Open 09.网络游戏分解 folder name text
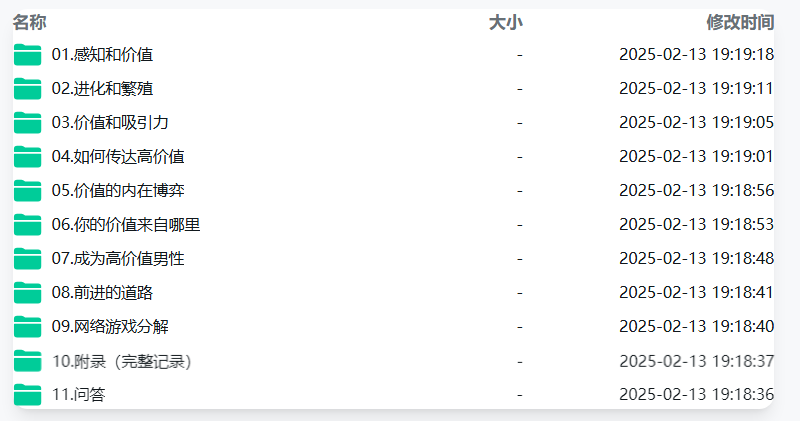This screenshot has width=800, height=421. 110,327
